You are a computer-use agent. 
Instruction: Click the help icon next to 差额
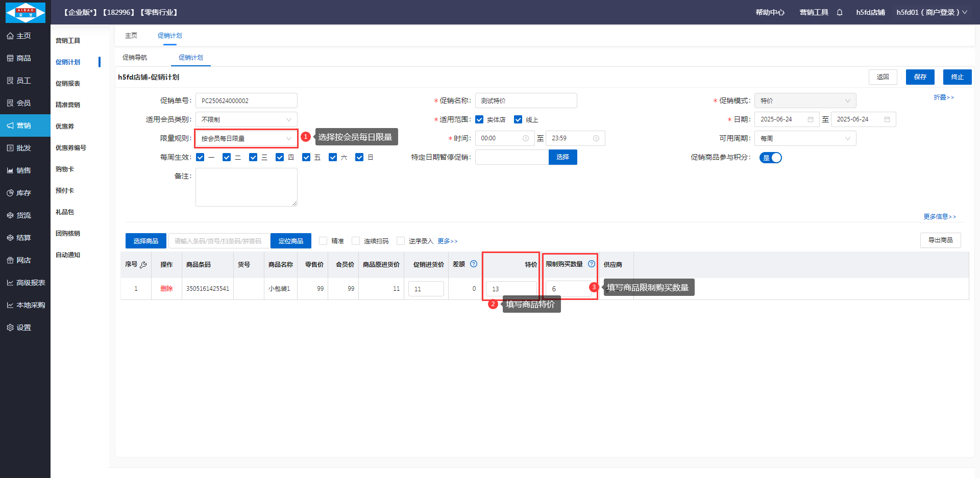coord(474,264)
